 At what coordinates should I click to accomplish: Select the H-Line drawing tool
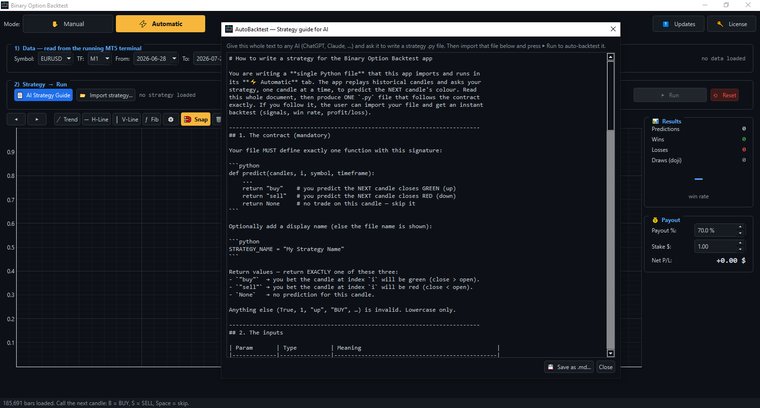pos(96,119)
